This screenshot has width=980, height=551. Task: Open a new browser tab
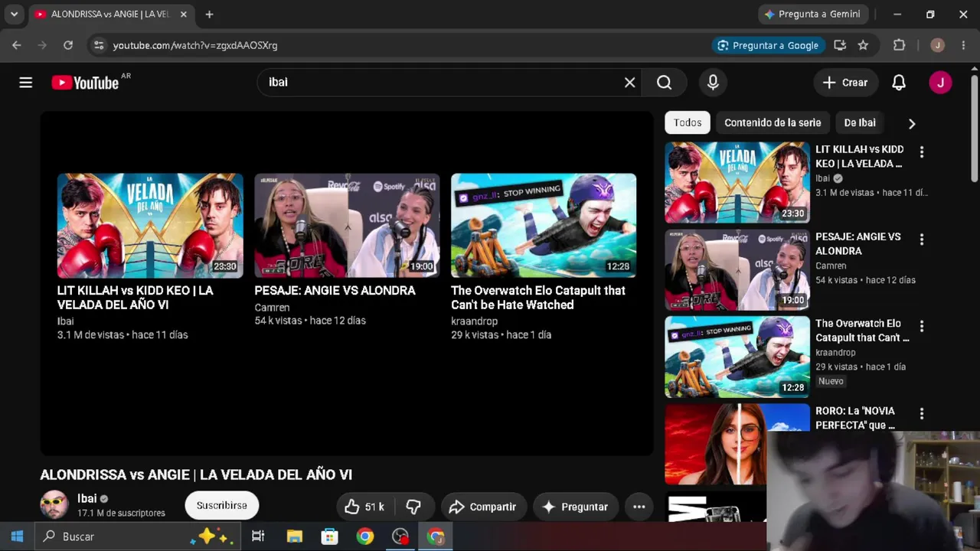[209, 14]
